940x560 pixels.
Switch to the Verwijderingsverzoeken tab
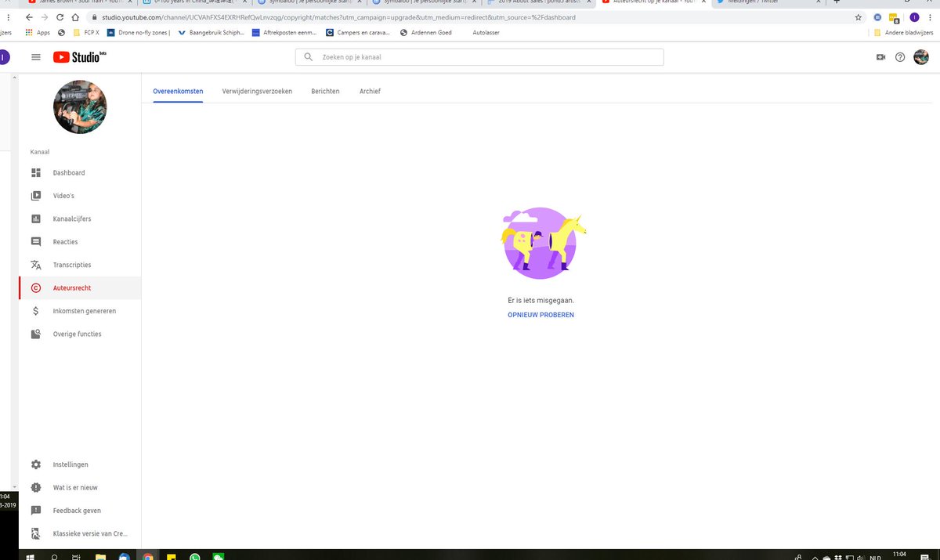[x=257, y=92]
